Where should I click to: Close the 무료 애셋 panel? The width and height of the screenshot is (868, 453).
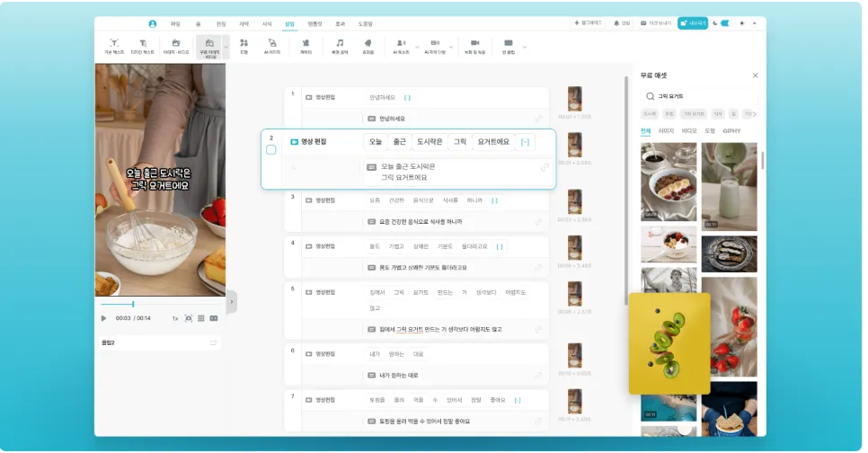[755, 75]
